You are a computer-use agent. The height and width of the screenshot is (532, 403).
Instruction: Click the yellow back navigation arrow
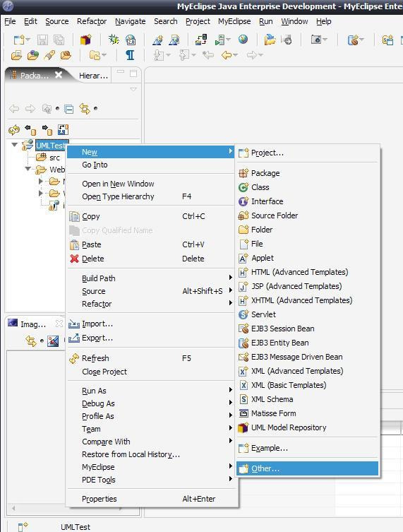[x=227, y=55]
